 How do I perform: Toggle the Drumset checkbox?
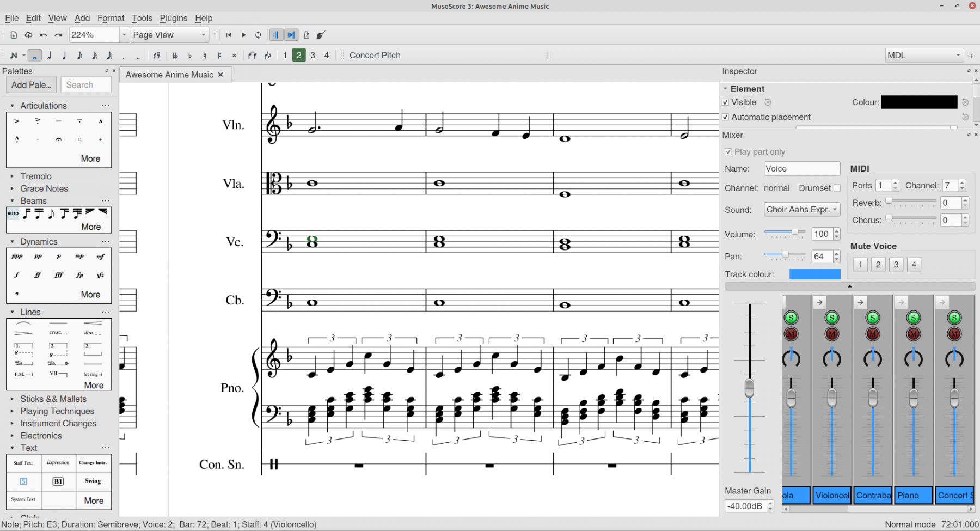pyautogui.click(x=837, y=188)
